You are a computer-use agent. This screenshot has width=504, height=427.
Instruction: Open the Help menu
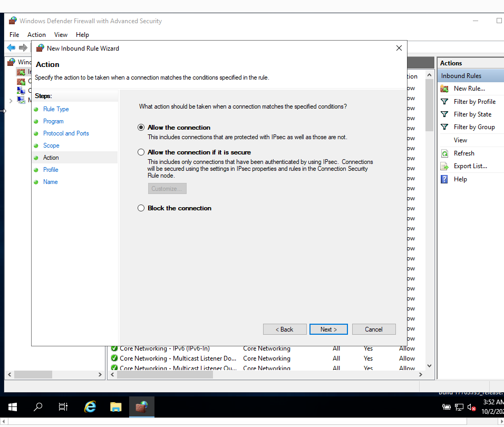tap(82, 35)
